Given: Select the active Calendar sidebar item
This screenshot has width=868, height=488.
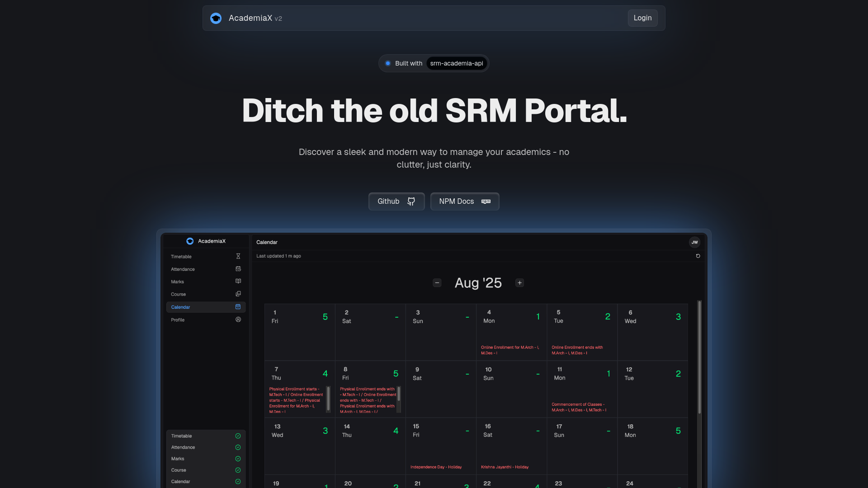Looking at the screenshot, I should point(206,307).
